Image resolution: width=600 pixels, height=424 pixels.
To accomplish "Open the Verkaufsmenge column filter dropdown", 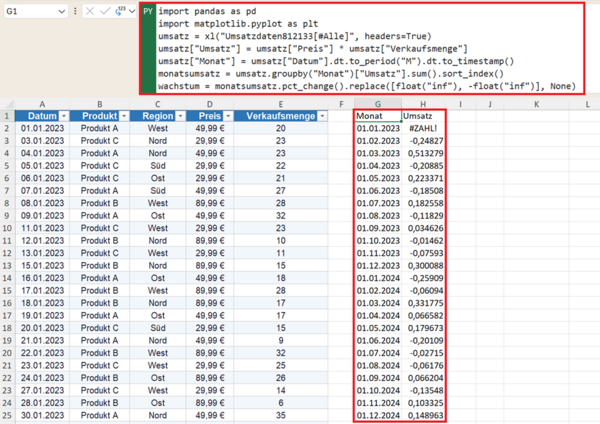I will (323, 116).
